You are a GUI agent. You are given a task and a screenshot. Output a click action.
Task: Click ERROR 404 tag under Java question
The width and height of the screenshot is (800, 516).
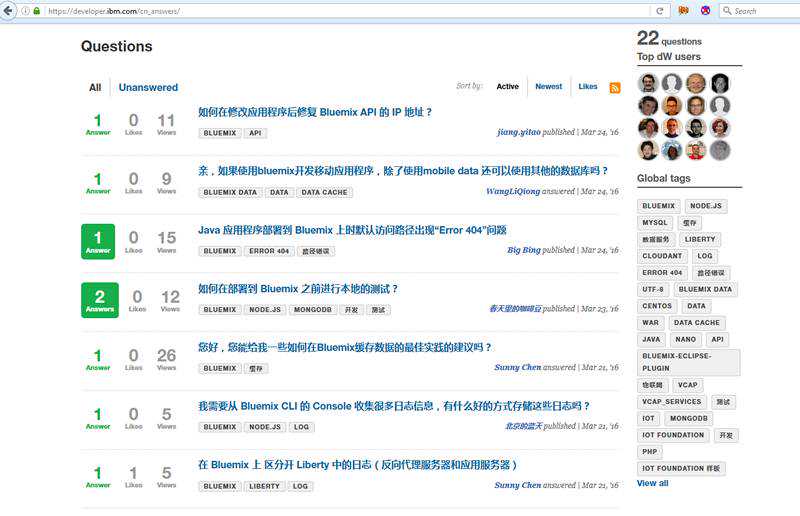(x=269, y=251)
